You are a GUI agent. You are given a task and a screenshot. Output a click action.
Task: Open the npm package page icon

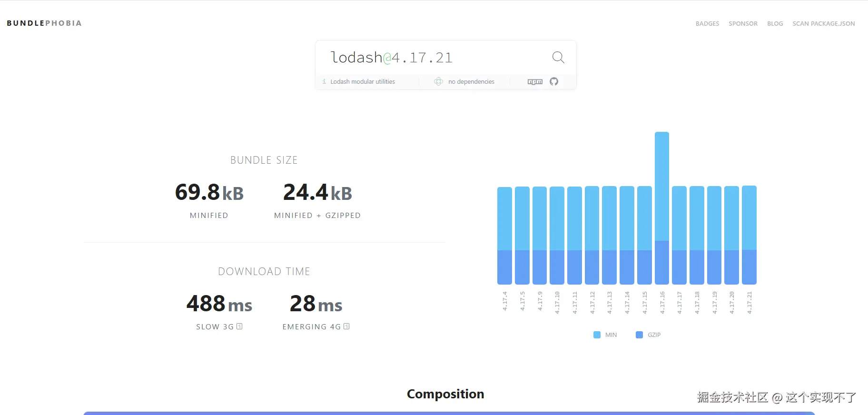pos(535,82)
